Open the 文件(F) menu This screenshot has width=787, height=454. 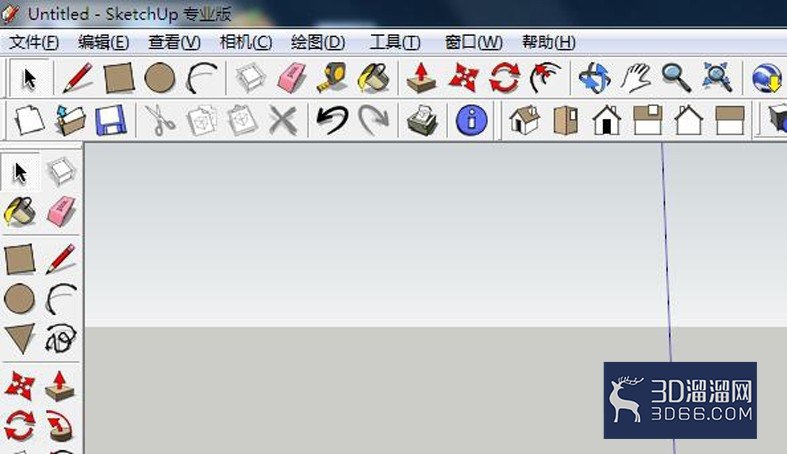pyautogui.click(x=34, y=42)
